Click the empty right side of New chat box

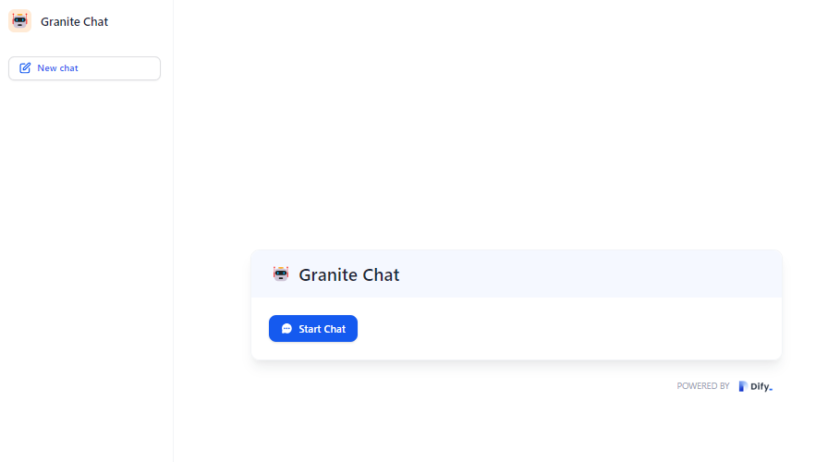(x=119, y=68)
